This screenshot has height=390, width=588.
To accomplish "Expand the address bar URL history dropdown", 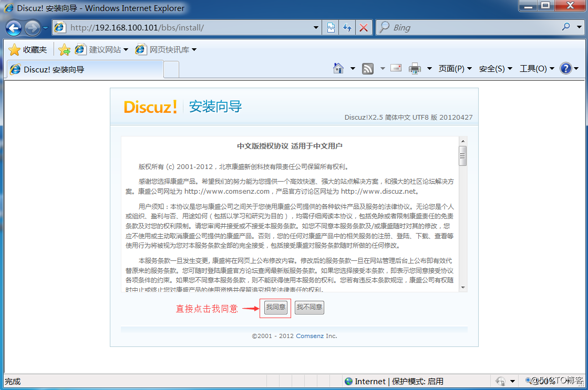I will coord(316,28).
